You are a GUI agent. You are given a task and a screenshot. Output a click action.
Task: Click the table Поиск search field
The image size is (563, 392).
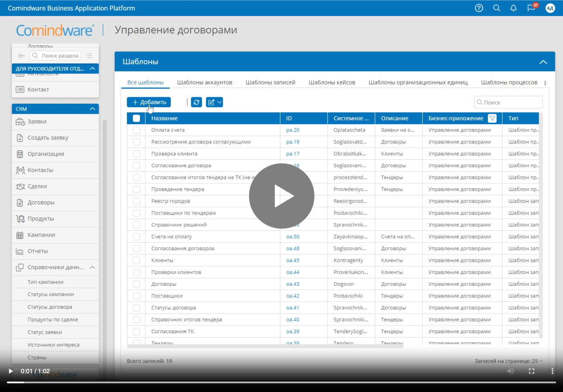[508, 102]
